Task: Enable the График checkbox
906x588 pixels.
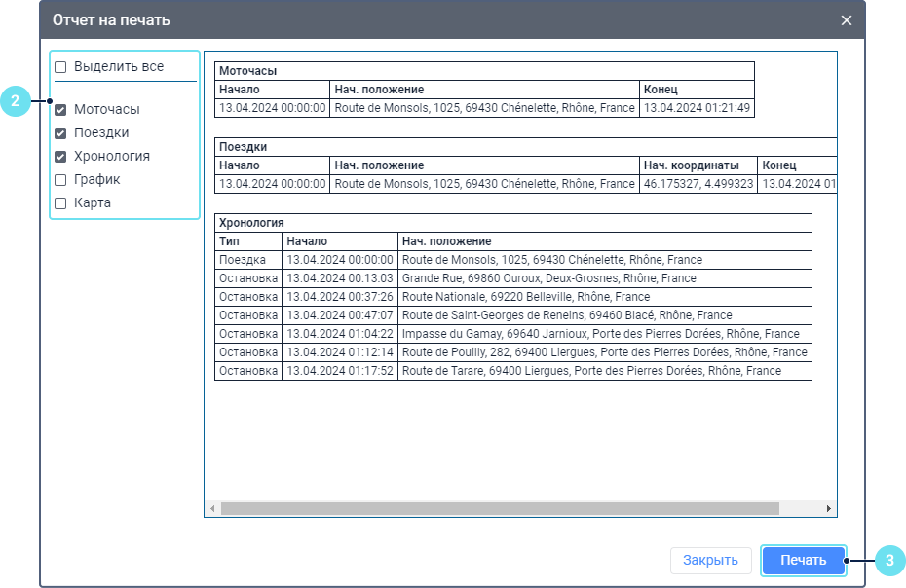Action: click(x=60, y=180)
